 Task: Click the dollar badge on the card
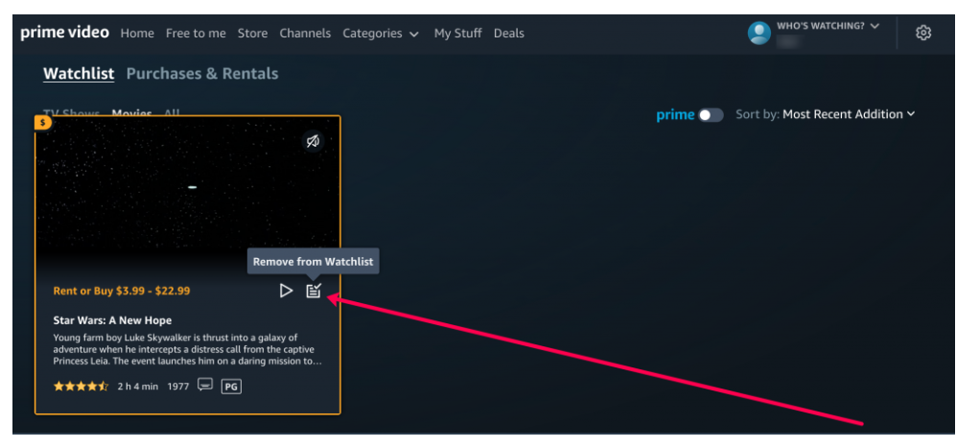(x=42, y=123)
